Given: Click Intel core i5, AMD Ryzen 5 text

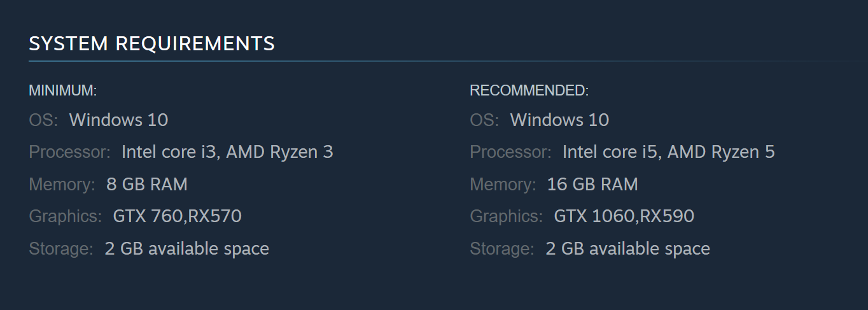Looking at the screenshot, I should pos(668,152).
